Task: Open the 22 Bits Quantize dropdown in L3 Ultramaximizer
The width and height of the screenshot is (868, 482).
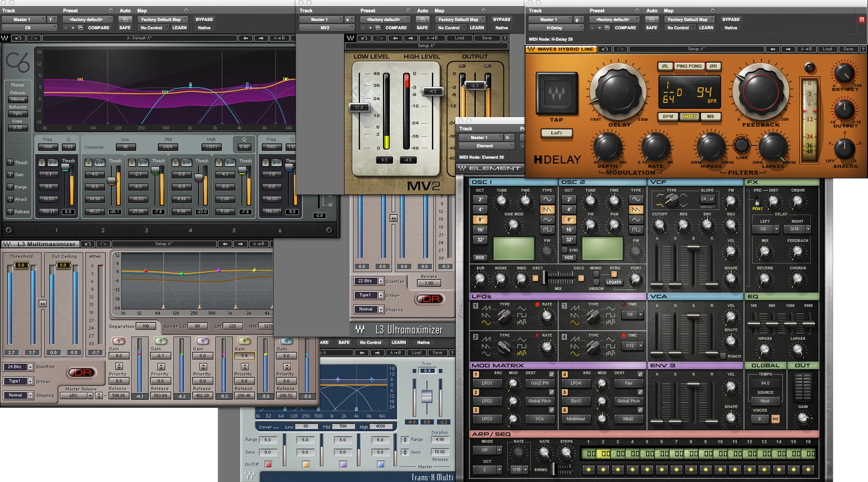Action: (x=368, y=281)
